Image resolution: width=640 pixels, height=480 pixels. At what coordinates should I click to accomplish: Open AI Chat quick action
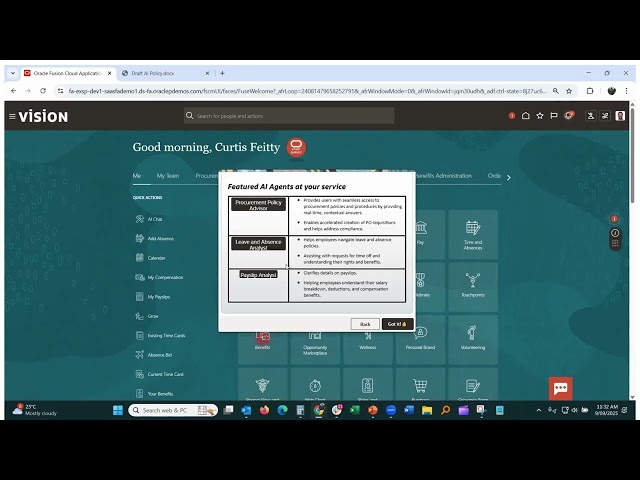149,219
